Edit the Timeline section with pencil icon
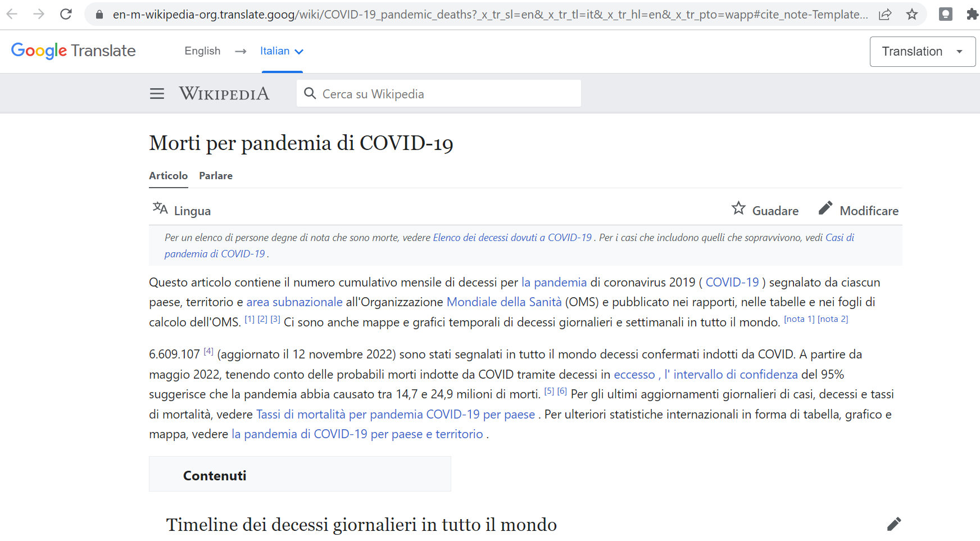980x541 pixels. pos(893,524)
